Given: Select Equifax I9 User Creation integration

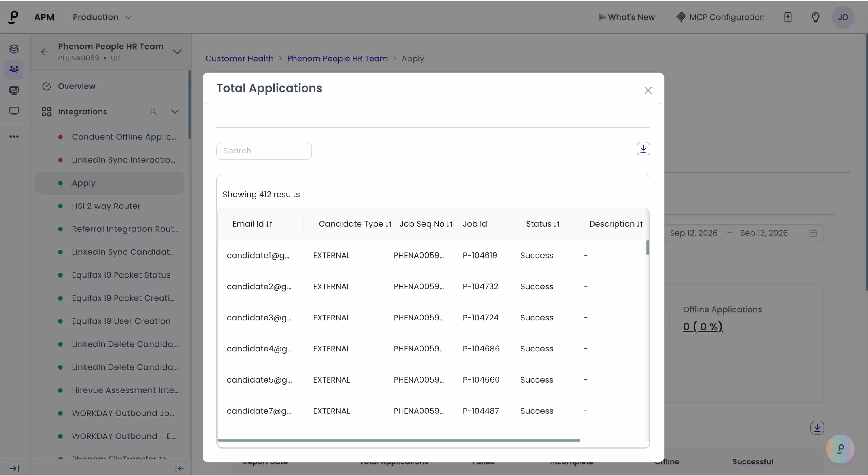Looking at the screenshot, I should (109, 321).
